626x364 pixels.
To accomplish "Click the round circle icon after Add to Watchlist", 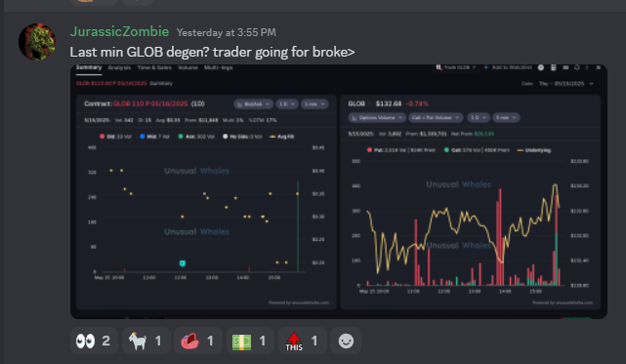I will point(541,67).
